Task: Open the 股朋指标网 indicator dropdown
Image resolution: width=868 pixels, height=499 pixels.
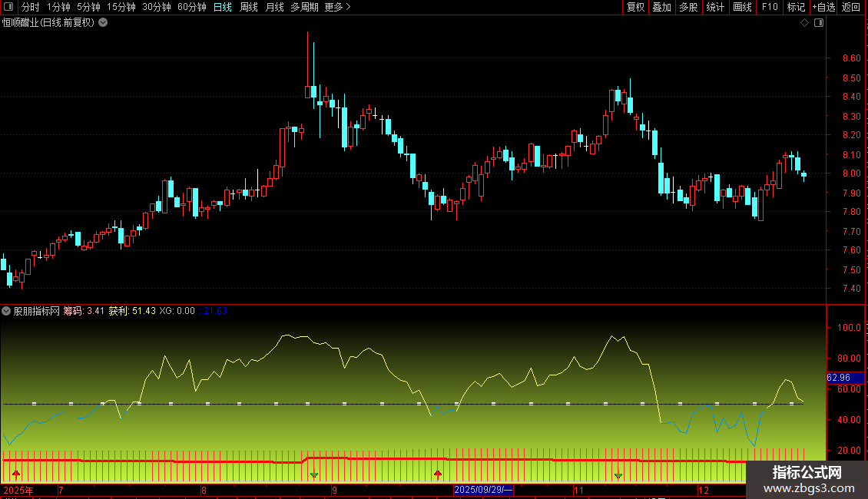Action: (6, 311)
